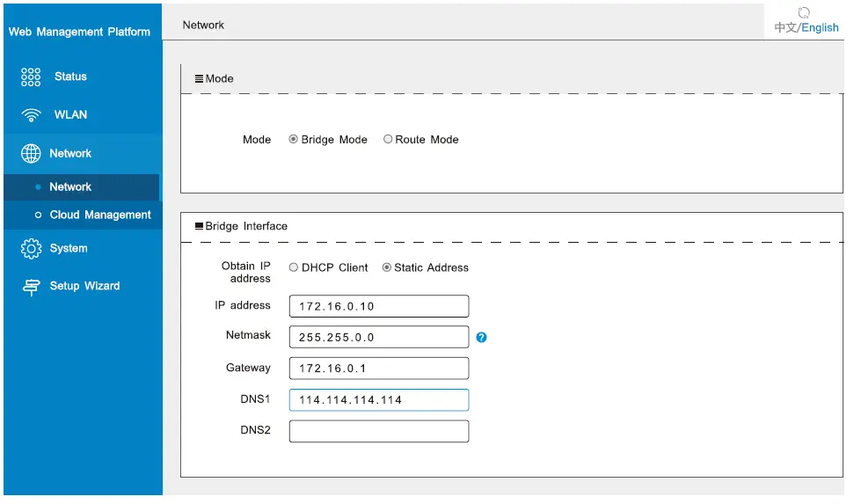This screenshot has width=861, height=504.
Task: Click the System gear icon
Action: pos(31,249)
